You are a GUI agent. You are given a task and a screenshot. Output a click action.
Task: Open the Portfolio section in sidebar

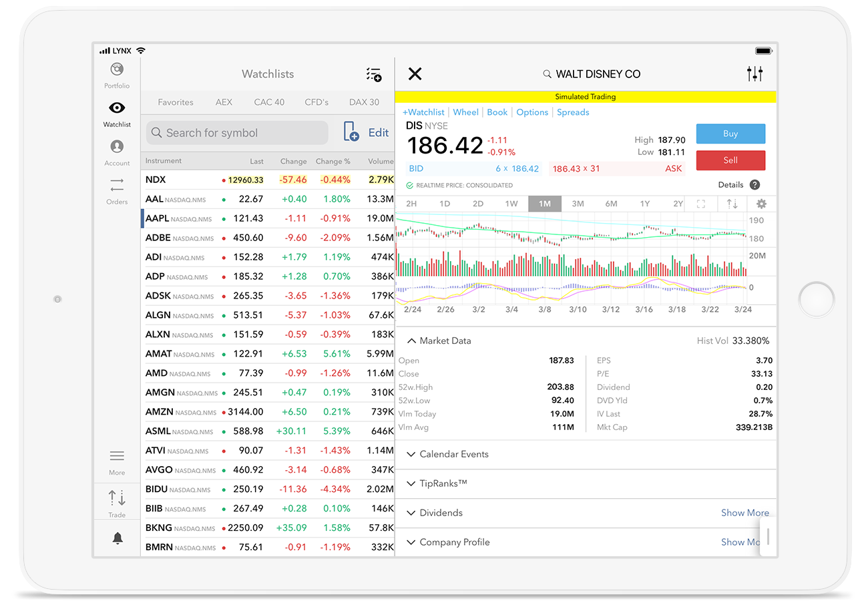117,75
